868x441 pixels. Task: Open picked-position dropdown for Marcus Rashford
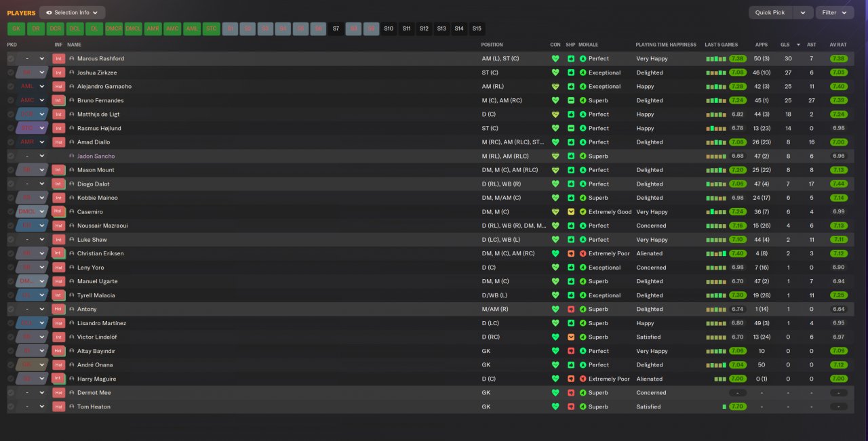pos(32,59)
